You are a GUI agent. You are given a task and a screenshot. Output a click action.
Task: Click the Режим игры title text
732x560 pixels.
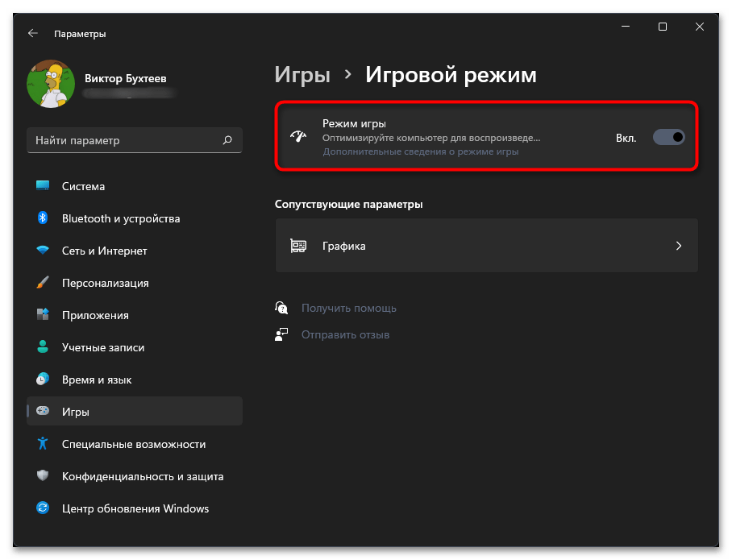354,123
